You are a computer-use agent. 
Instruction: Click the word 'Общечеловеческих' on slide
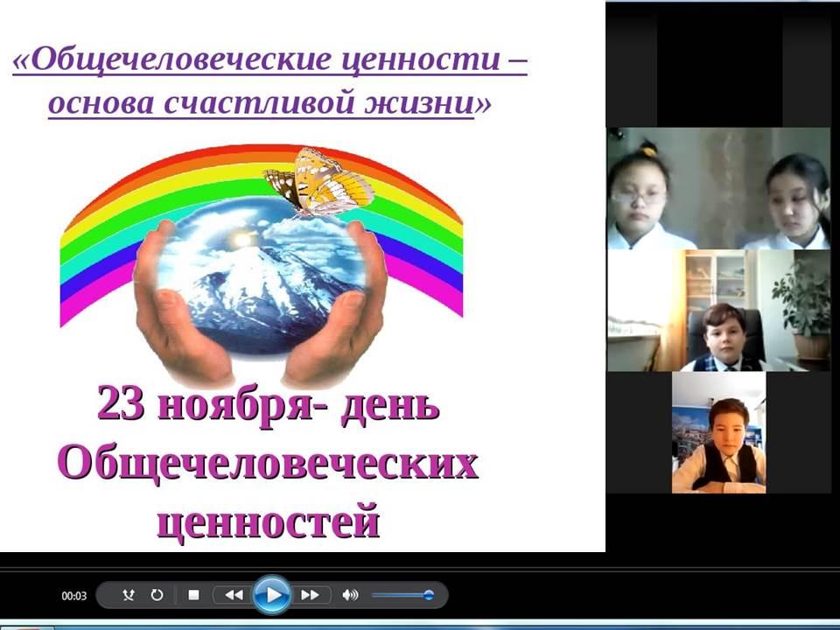click(x=268, y=465)
